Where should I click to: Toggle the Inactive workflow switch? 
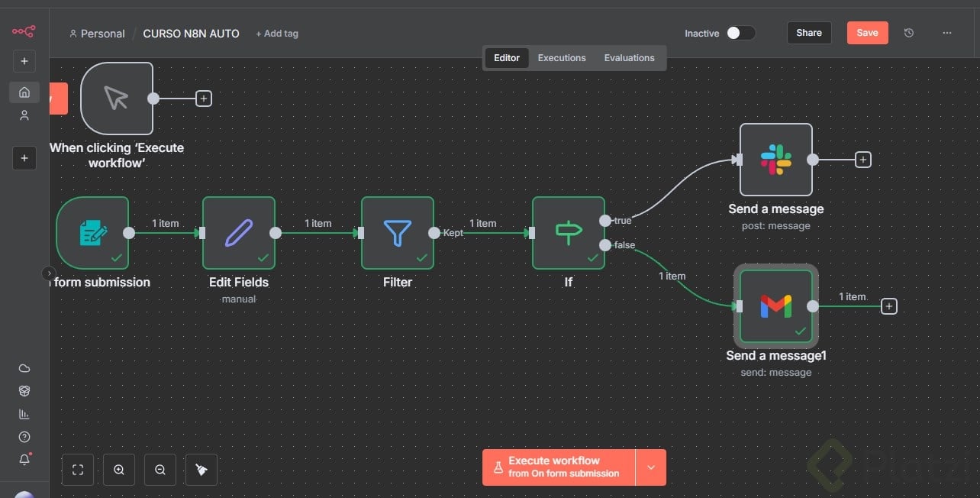740,33
